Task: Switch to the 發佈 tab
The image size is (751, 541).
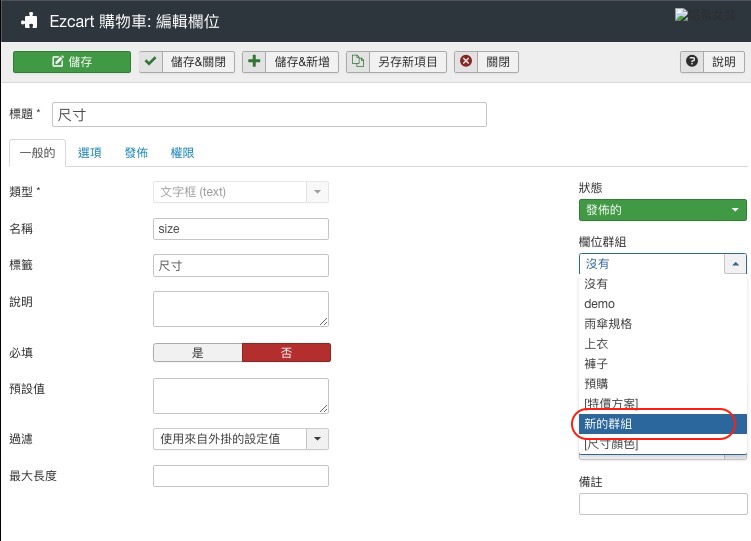Action: [136, 153]
